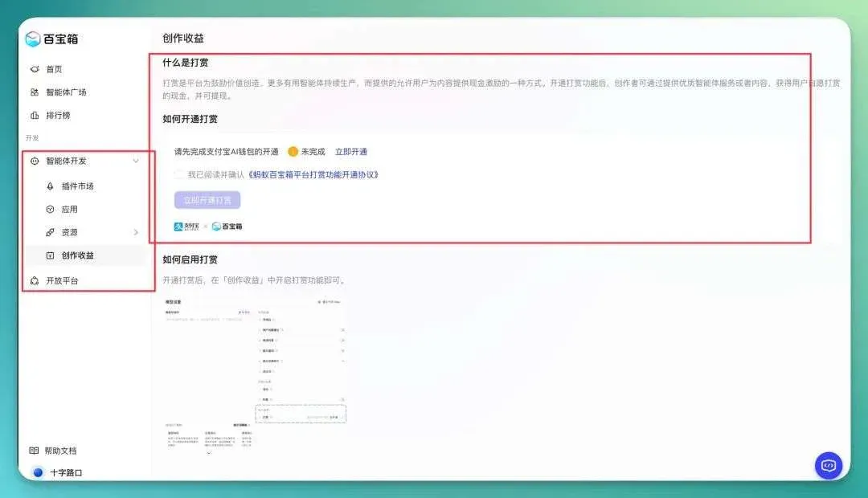Click the blue floating chat button
868x498 pixels.
click(x=828, y=466)
